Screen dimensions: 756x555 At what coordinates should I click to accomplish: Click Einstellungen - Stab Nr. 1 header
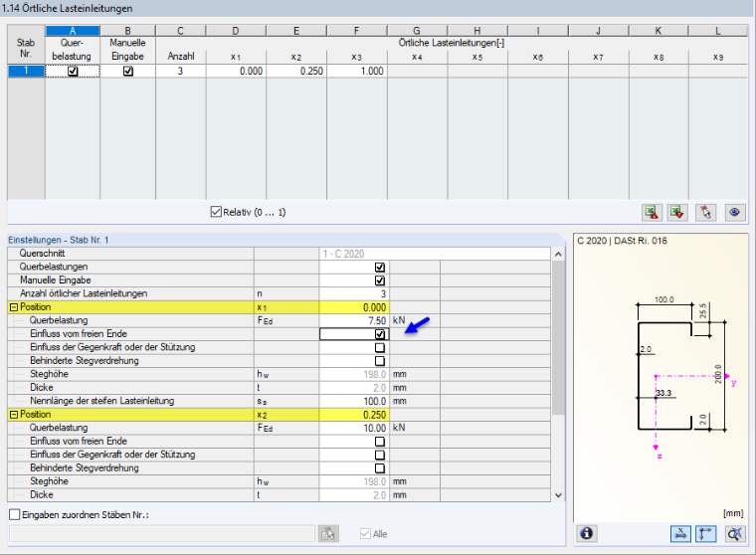[x=59, y=240]
